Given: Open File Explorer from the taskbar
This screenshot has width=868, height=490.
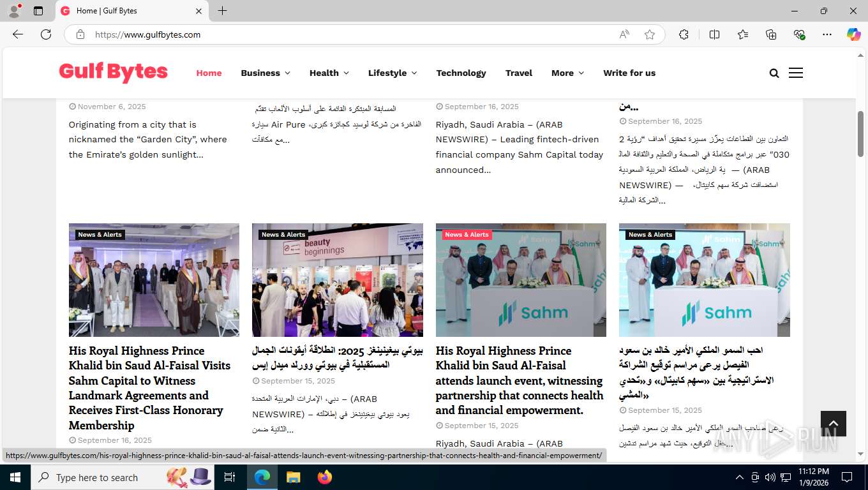Looking at the screenshot, I should (x=293, y=477).
